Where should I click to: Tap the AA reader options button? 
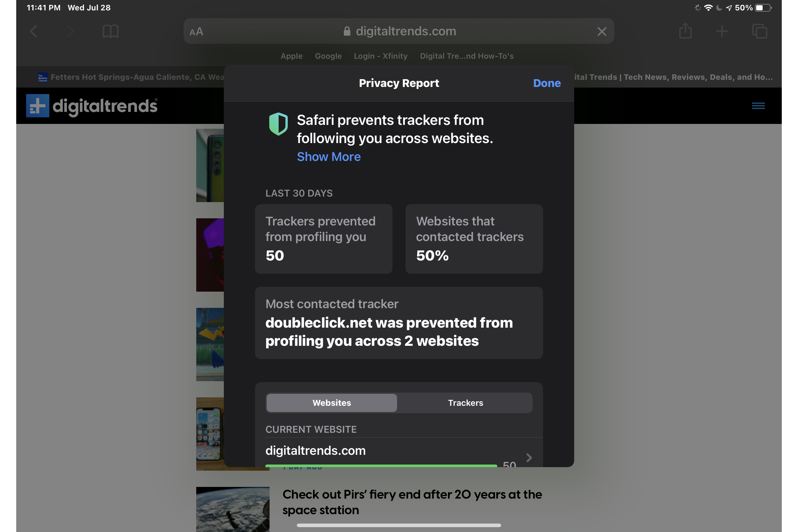(196, 31)
